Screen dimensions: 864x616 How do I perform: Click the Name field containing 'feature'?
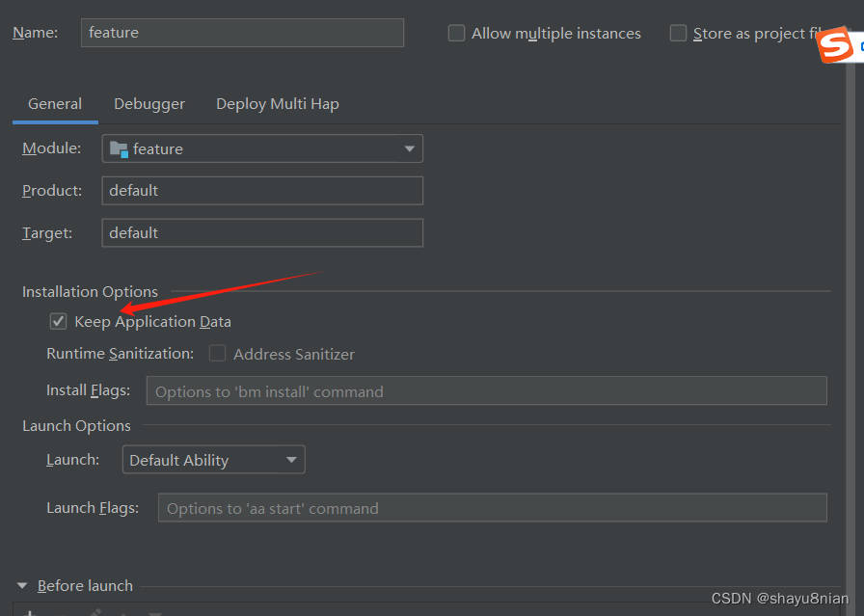point(241,33)
